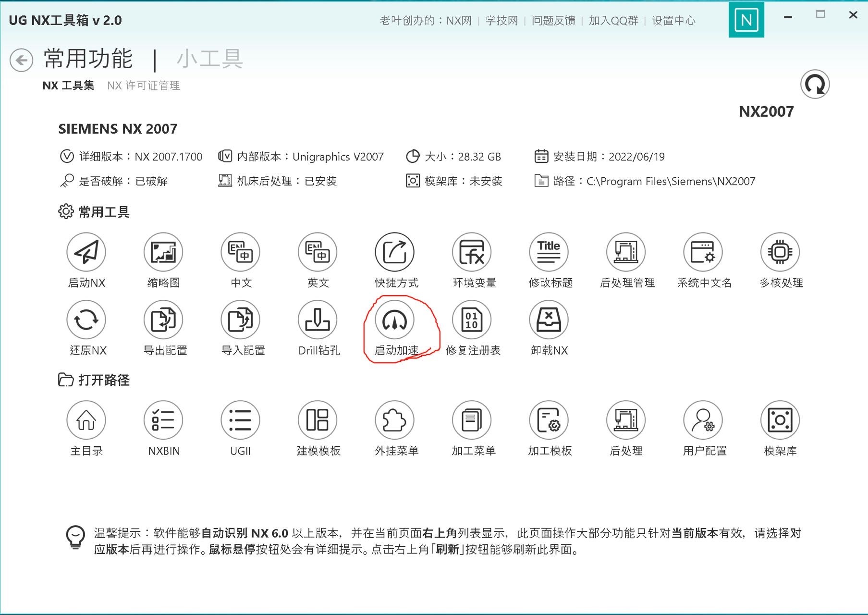Open 设置中心 settings center

[673, 21]
